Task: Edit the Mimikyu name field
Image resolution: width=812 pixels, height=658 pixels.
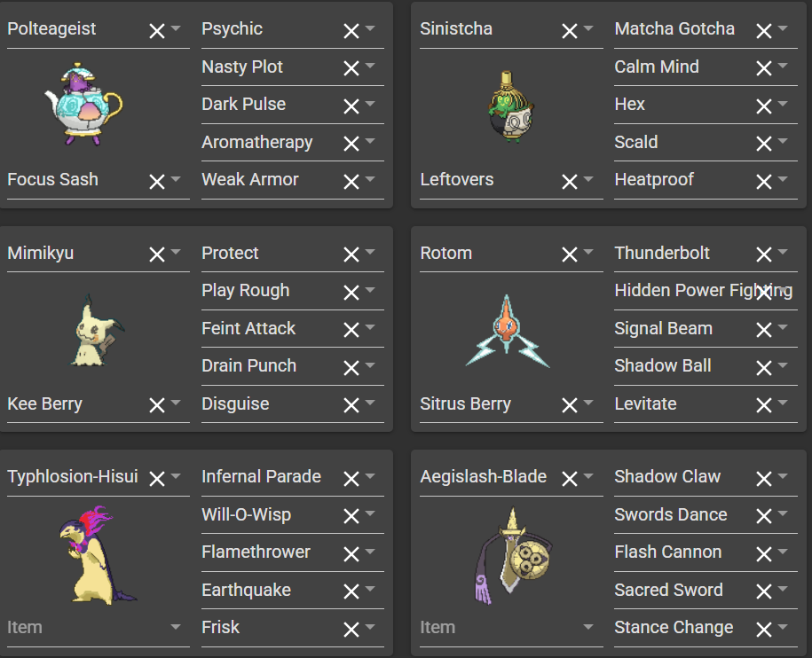Action: tap(98, 254)
